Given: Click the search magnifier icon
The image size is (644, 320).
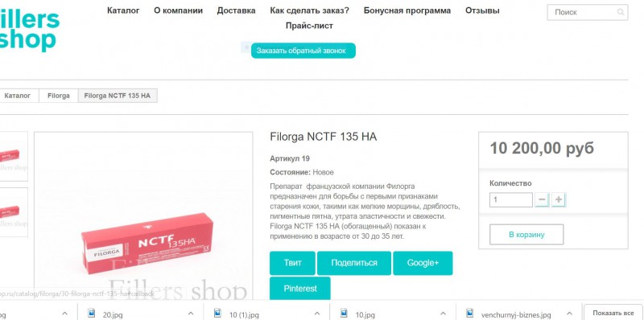Looking at the screenshot, I should pos(620,12).
